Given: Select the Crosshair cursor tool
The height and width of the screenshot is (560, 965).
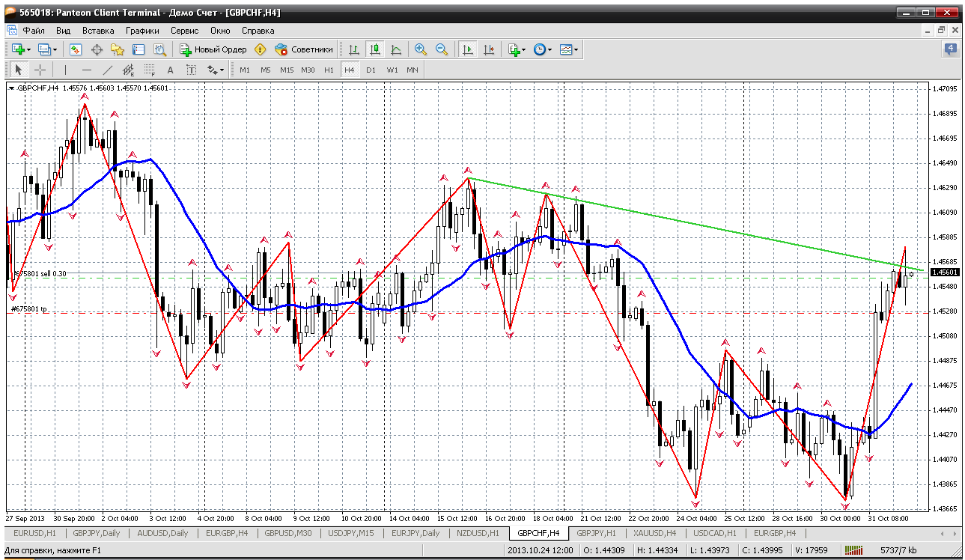Looking at the screenshot, I should 40,70.
